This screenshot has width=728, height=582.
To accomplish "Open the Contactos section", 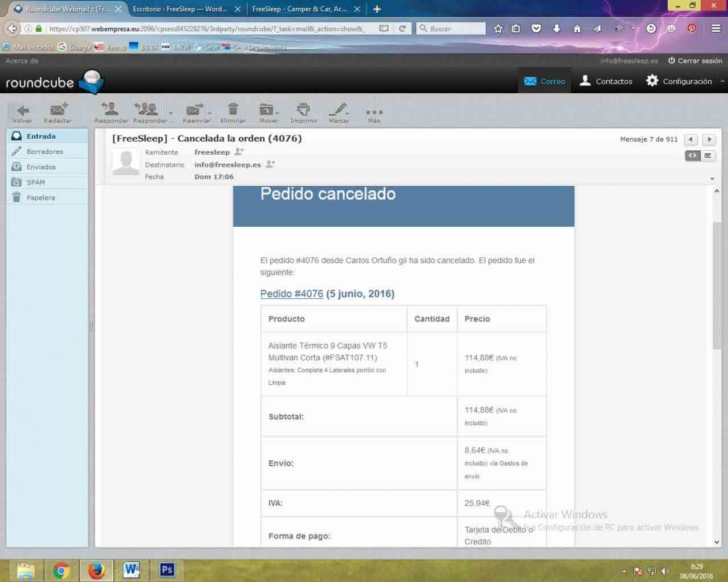I will [606, 81].
